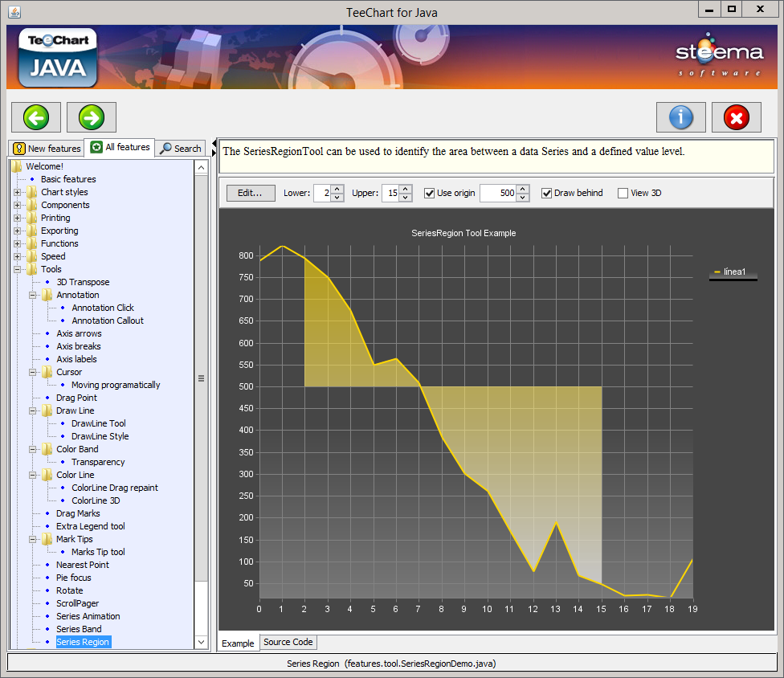The height and width of the screenshot is (678, 784).
Task: Click the green back arrow button
Action: coord(36,117)
